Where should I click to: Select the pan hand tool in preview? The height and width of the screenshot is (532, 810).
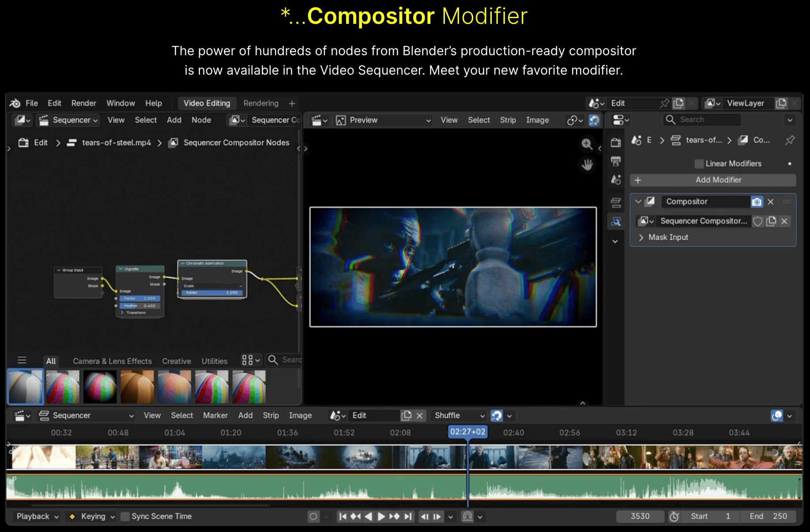pyautogui.click(x=587, y=165)
